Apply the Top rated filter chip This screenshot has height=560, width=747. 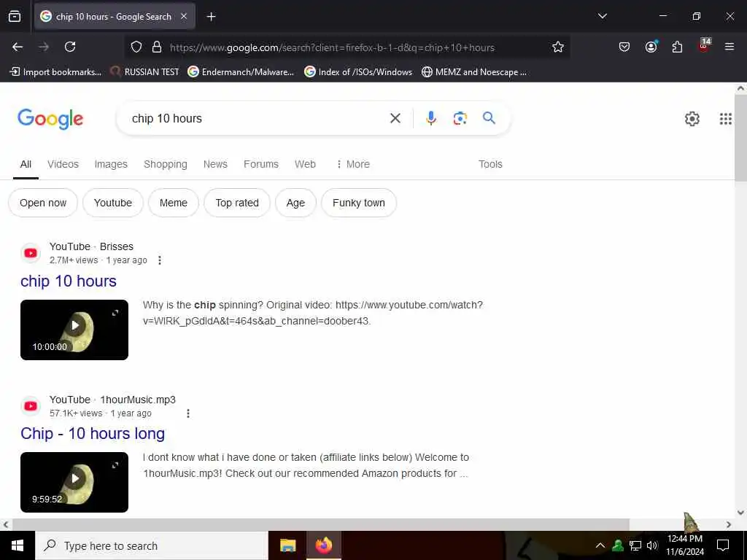[x=237, y=203]
